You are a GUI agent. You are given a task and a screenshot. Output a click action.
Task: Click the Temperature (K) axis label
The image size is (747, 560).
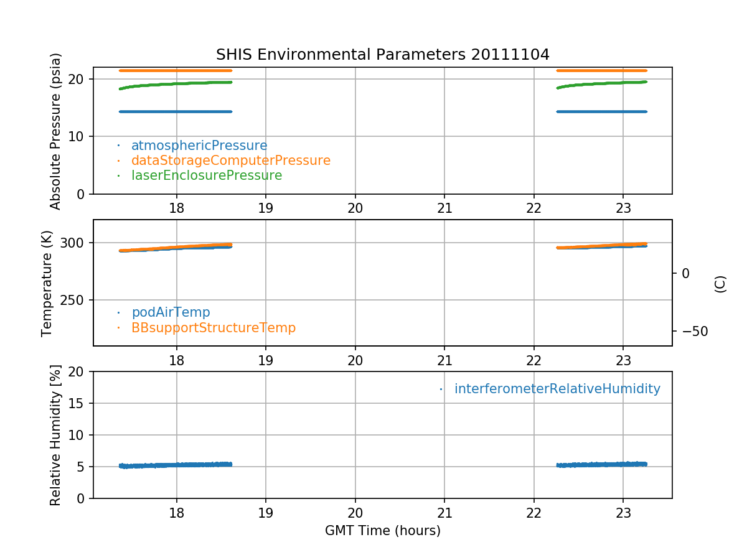(x=47, y=282)
